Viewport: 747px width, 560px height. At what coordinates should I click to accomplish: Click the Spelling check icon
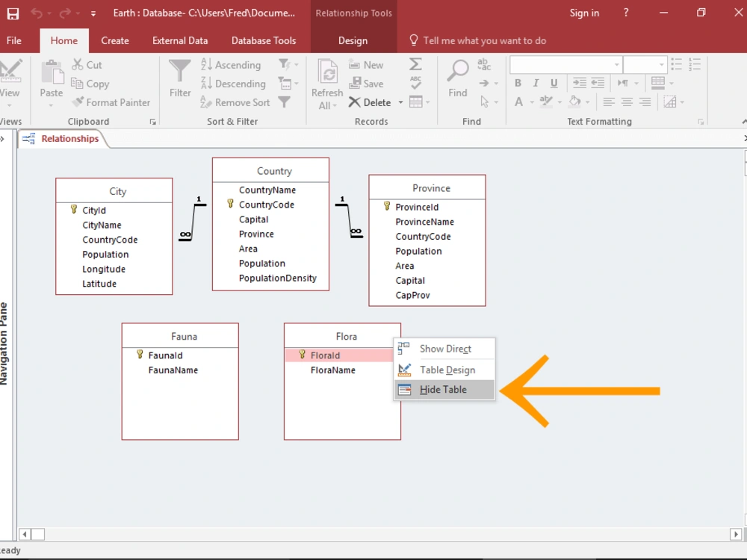coord(416,84)
